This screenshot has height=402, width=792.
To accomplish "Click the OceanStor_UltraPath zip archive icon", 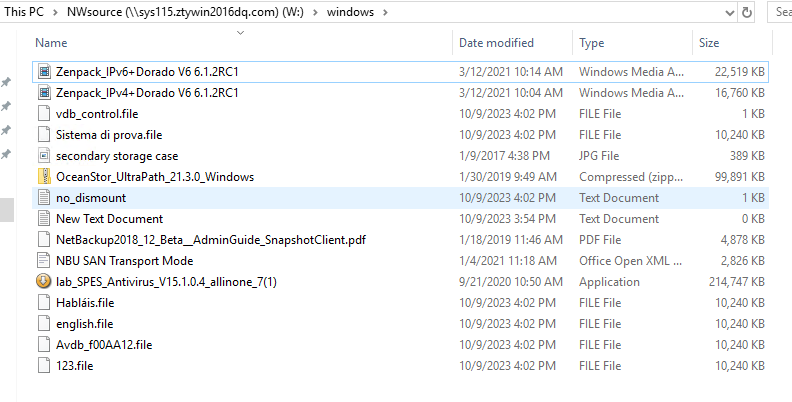I will pyautogui.click(x=44, y=177).
